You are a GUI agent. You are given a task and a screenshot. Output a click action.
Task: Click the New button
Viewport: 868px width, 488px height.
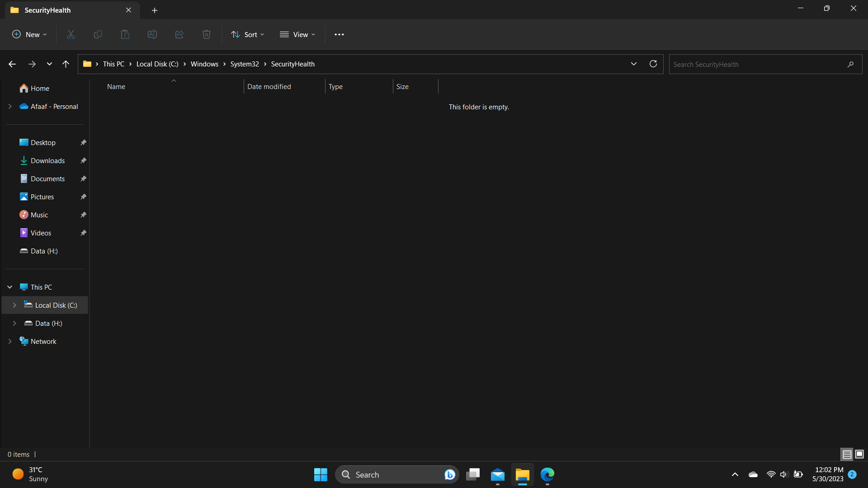29,34
